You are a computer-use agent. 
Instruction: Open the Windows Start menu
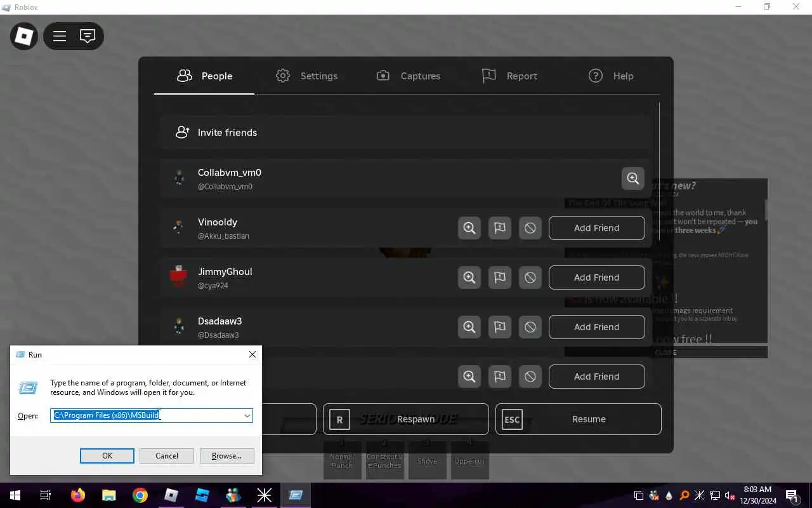click(x=15, y=495)
